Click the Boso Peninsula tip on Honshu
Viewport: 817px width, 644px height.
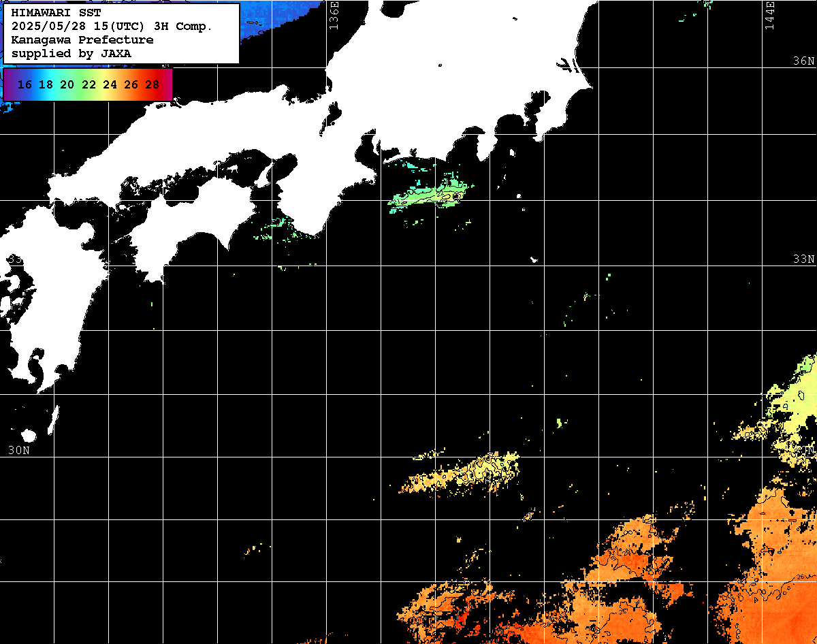(x=539, y=136)
